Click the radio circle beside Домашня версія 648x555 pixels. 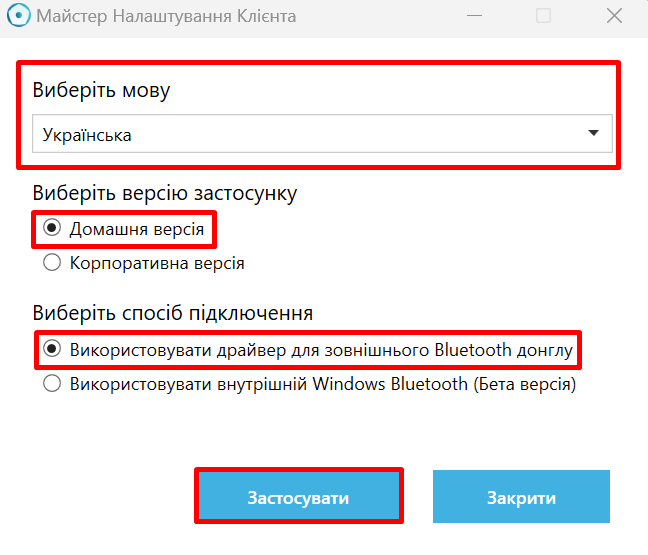(x=52, y=229)
